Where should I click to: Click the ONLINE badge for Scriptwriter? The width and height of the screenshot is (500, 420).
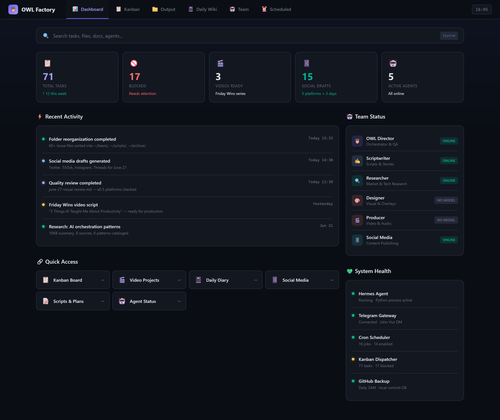[449, 161]
